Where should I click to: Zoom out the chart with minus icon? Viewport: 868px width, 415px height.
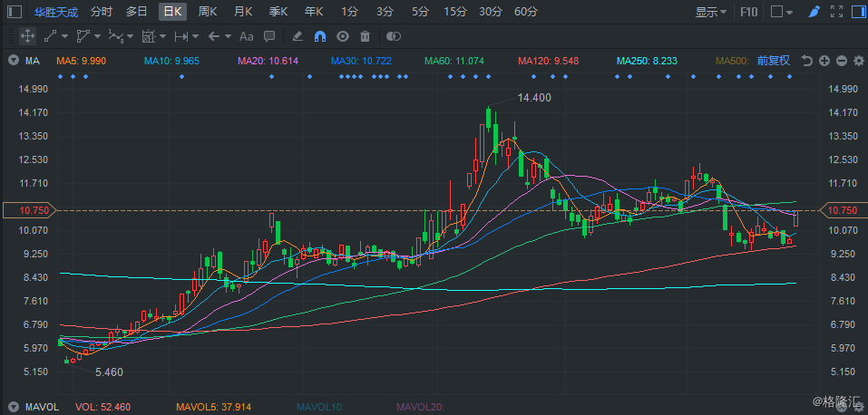(842, 61)
